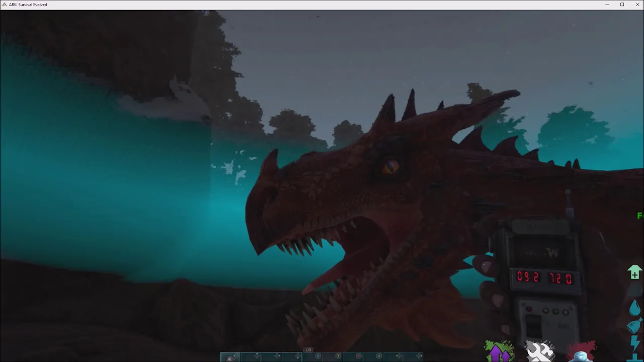Select the hotbar slot marked B
644x362 pixels.
353,357
